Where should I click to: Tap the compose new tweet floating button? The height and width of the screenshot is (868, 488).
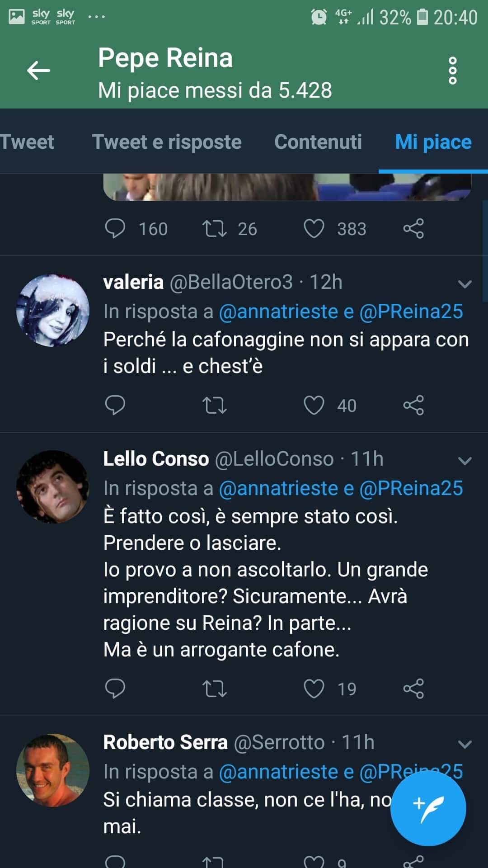pos(428,808)
